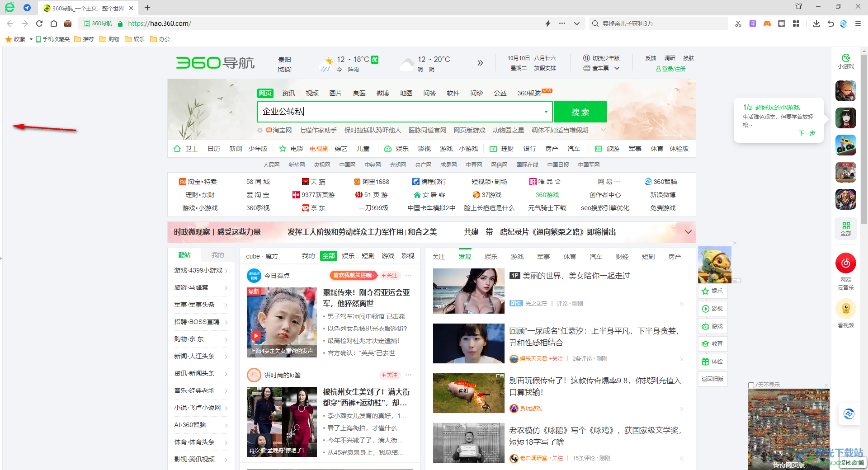The height and width of the screenshot is (470, 868).
Task: Click the green 搜索 button
Action: coord(580,112)
